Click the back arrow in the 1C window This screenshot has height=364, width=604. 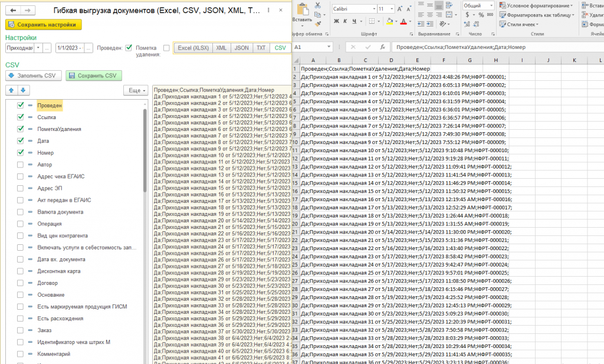click(x=13, y=11)
